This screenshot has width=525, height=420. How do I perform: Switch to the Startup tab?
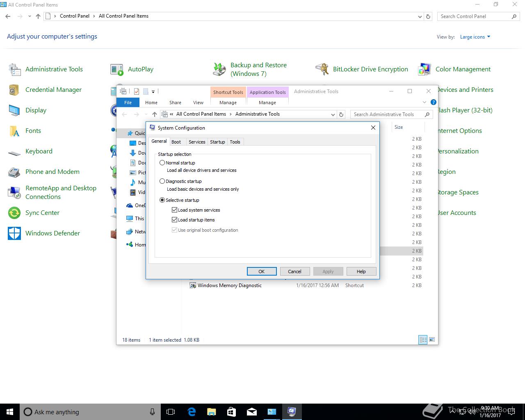tap(217, 142)
